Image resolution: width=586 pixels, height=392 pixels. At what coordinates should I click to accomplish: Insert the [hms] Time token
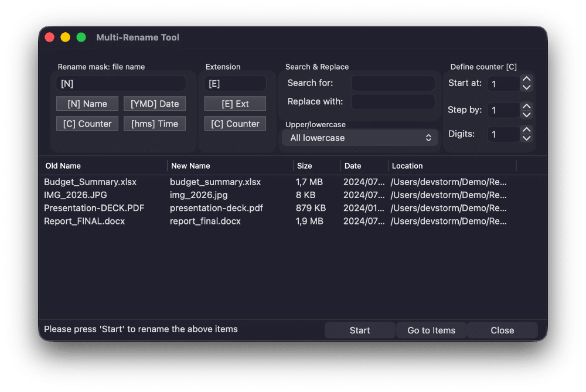[x=154, y=123]
